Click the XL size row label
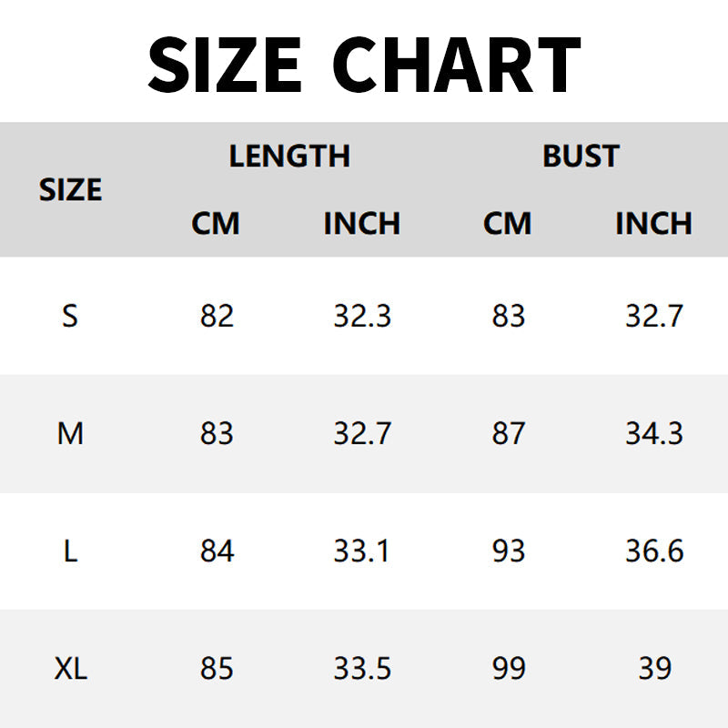This screenshot has height=728, width=728. [70, 670]
